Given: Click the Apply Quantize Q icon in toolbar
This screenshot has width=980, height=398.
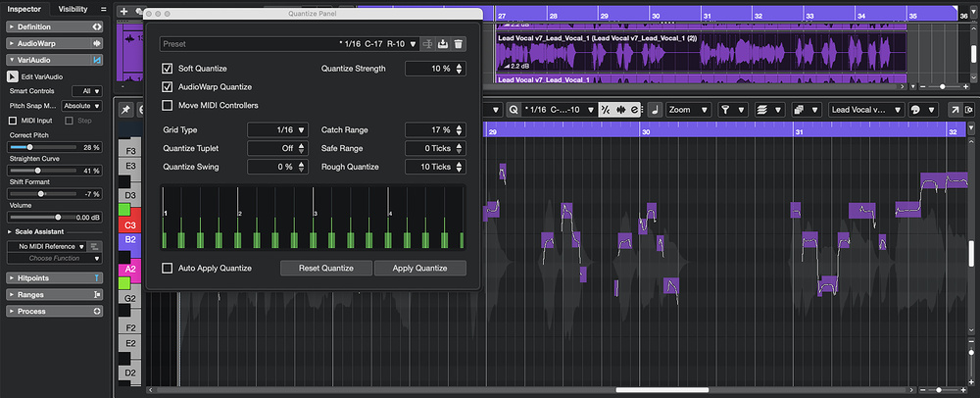Looking at the screenshot, I should (x=514, y=110).
